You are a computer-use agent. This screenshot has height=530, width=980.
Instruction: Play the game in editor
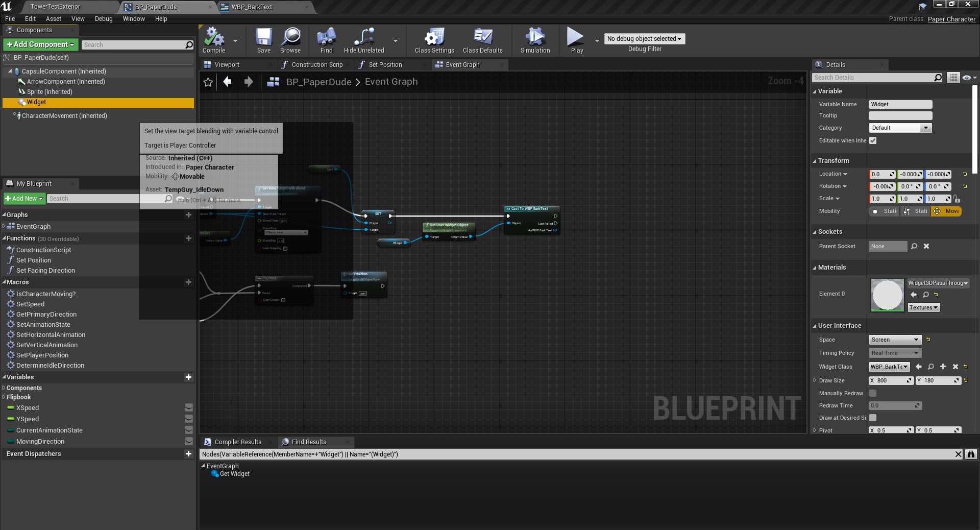[x=577, y=40]
